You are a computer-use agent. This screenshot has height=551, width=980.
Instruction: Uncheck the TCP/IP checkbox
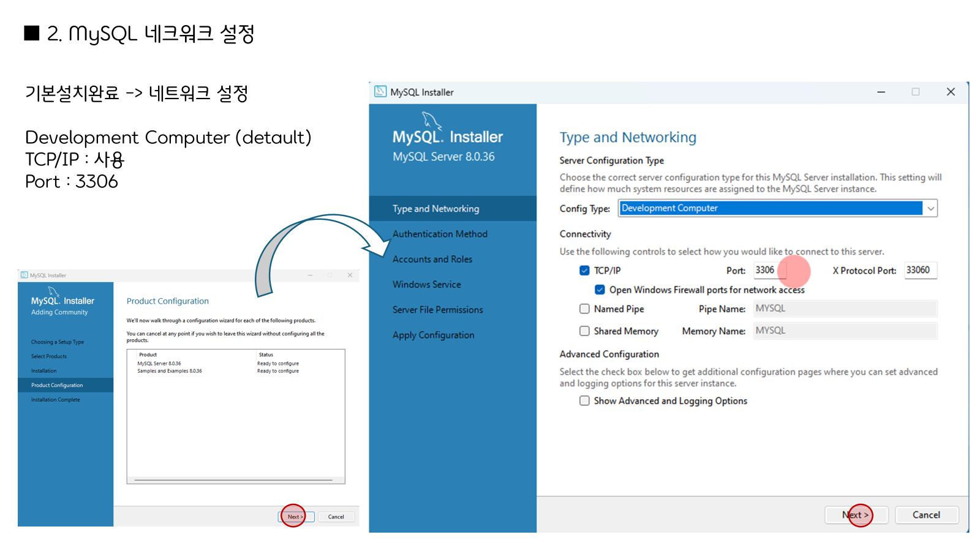[x=584, y=271]
